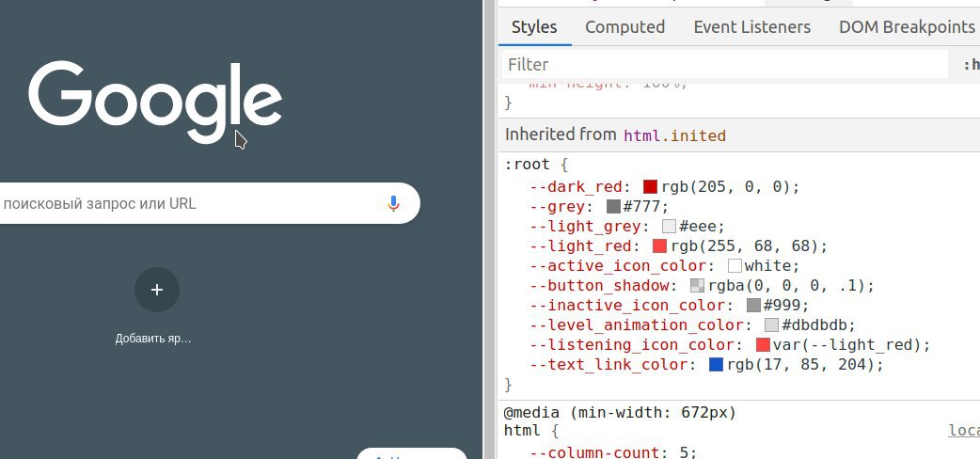Screen dimensions: 980x459
Task: Click the :root selector text
Action: coord(528,165)
